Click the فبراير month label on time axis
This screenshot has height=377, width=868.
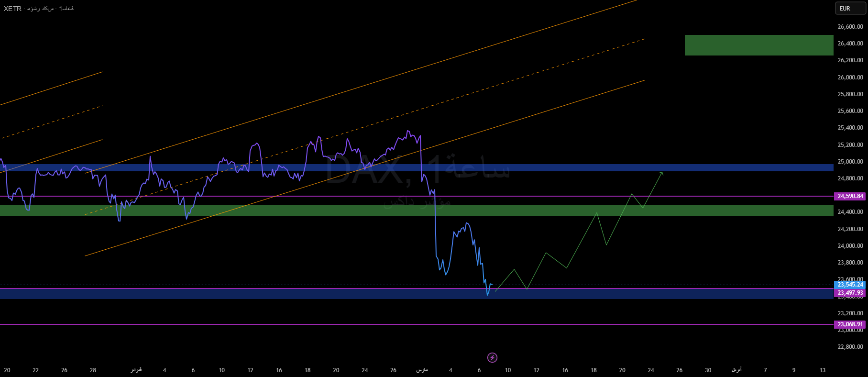[x=136, y=370]
